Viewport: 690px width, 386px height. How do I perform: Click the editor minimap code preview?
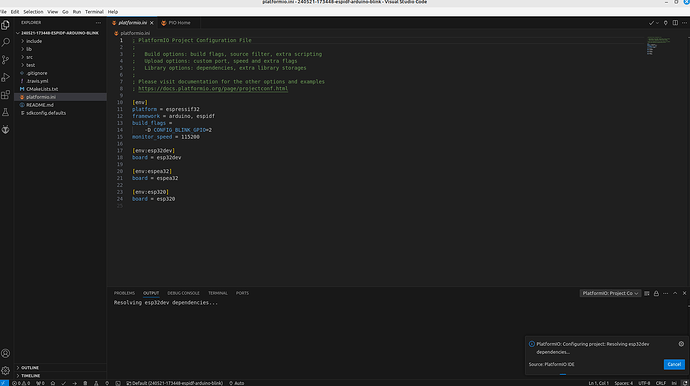[658, 46]
